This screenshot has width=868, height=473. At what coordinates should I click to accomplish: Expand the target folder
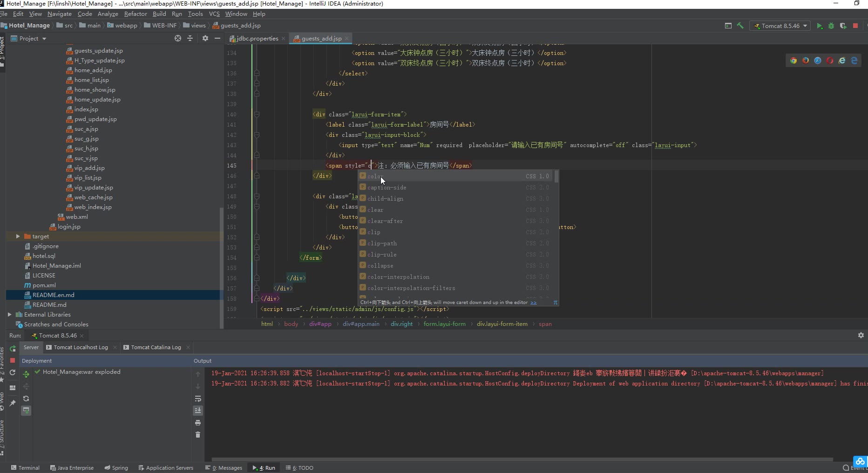pyautogui.click(x=18, y=236)
